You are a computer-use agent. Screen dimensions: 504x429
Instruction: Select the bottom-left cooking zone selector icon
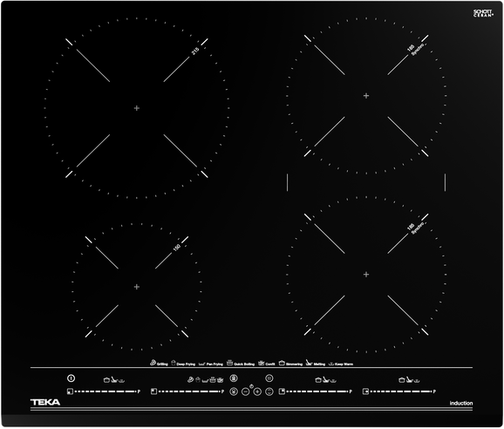point(70,392)
